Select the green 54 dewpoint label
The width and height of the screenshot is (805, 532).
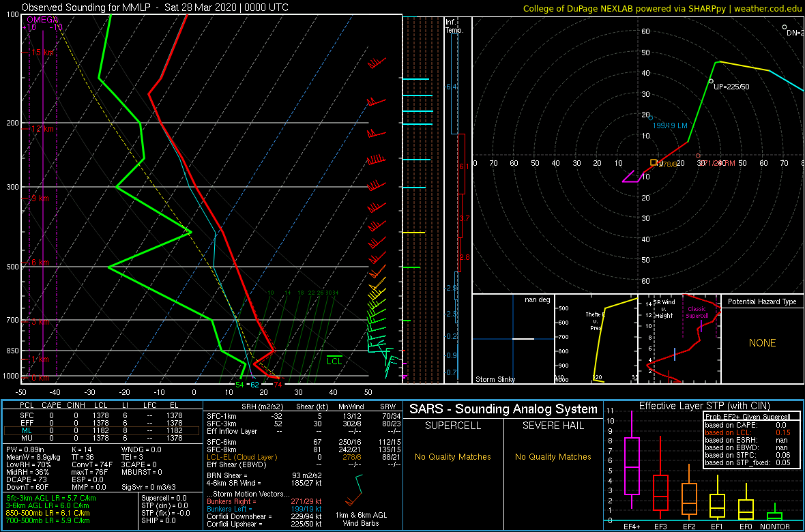point(239,385)
